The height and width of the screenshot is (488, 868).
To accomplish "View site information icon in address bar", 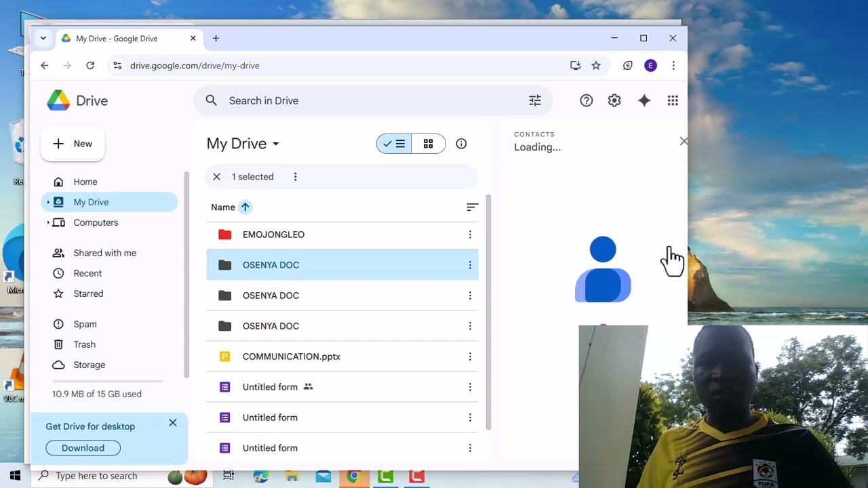I will [117, 66].
